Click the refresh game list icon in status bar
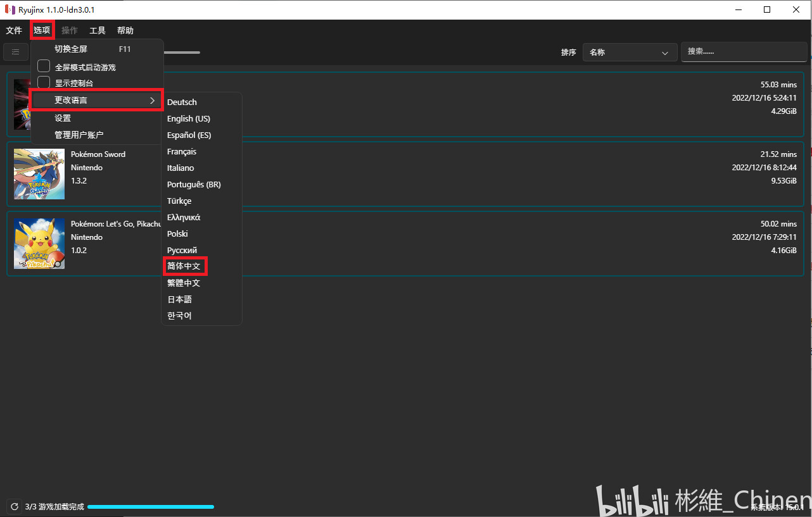 (15, 507)
